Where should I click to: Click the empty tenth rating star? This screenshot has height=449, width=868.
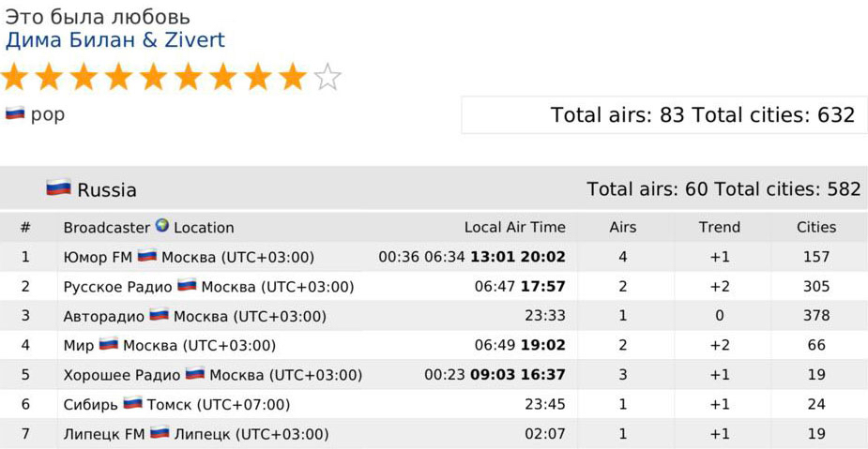pyautogui.click(x=327, y=78)
